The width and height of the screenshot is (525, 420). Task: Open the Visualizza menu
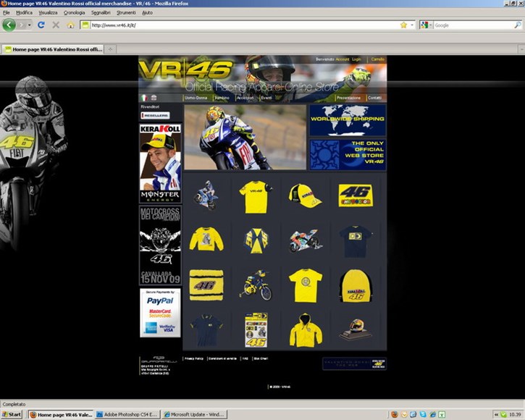pos(48,13)
